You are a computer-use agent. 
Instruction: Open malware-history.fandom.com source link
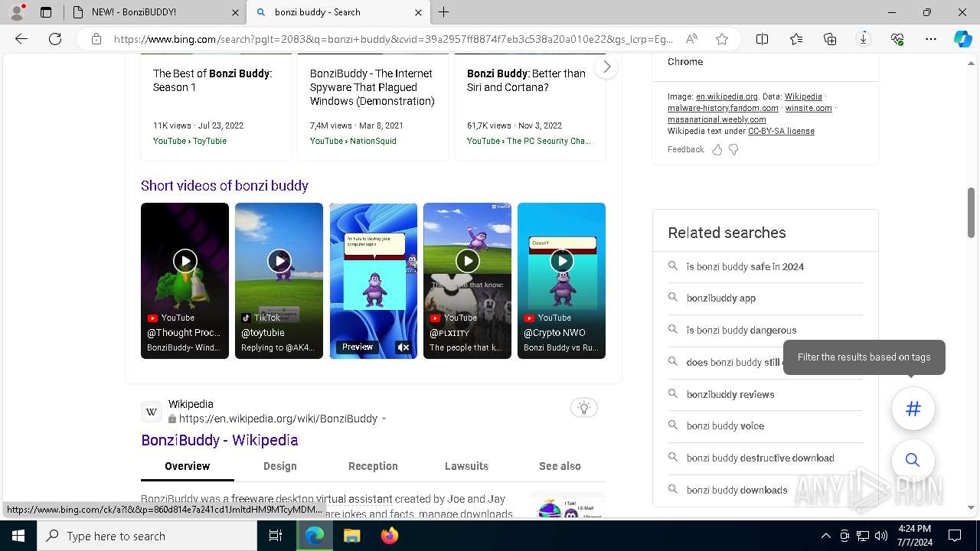(723, 109)
